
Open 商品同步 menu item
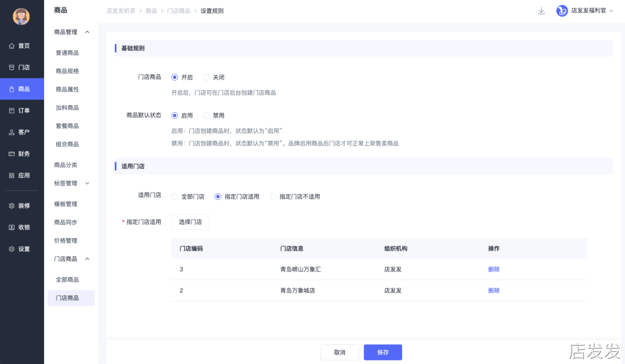66,222
